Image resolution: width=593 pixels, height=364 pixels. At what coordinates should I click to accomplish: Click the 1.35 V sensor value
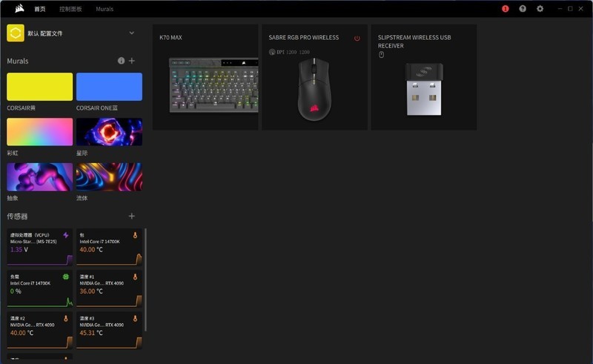click(19, 250)
